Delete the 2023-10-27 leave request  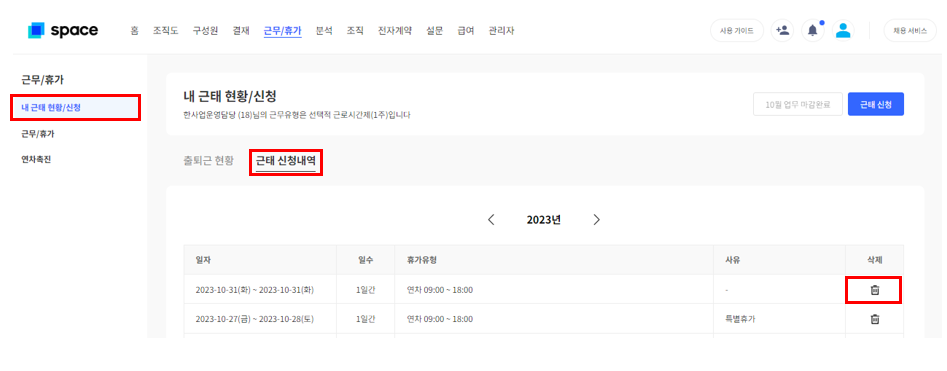point(874,319)
